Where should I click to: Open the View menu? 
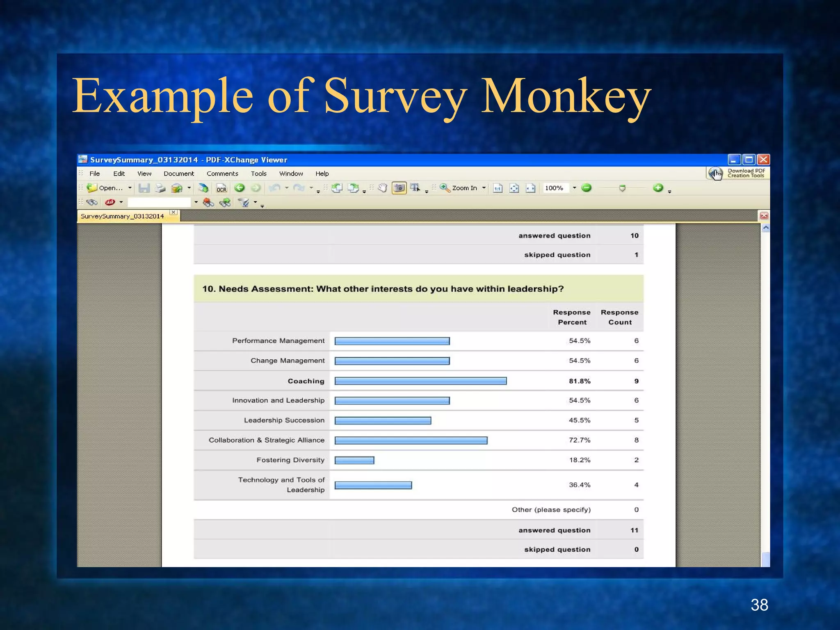(144, 173)
